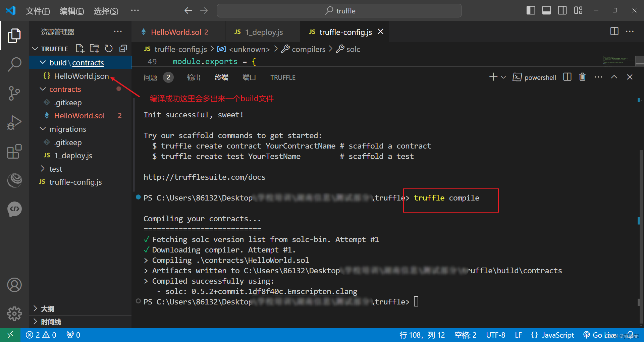
Task: Expand the test folder
Action: click(43, 169)
